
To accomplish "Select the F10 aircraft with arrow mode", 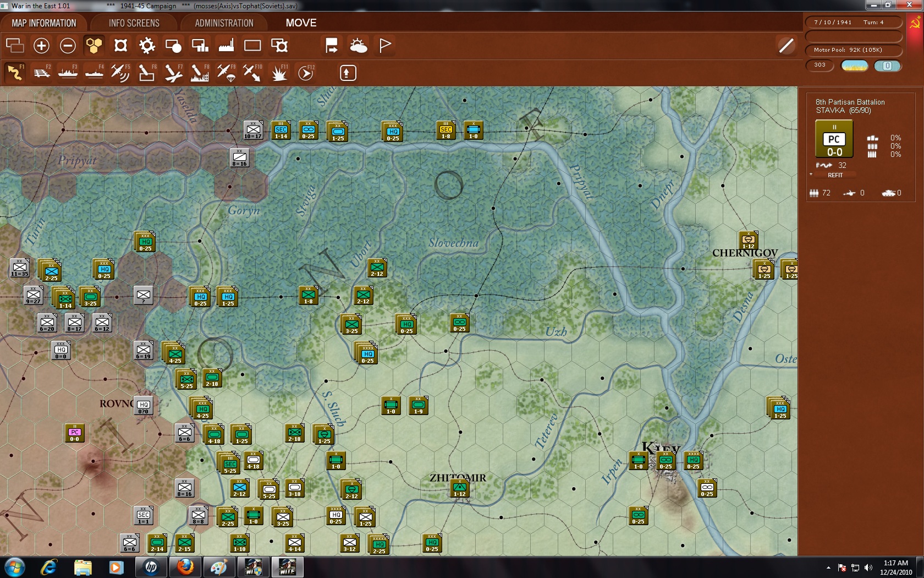I will tap(252, 72).
